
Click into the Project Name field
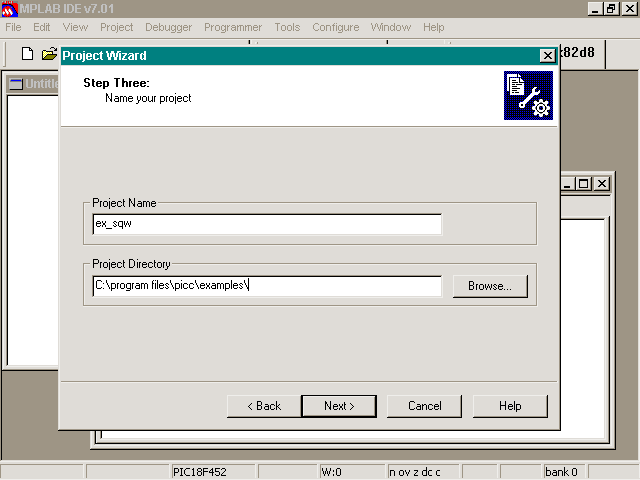266,224
